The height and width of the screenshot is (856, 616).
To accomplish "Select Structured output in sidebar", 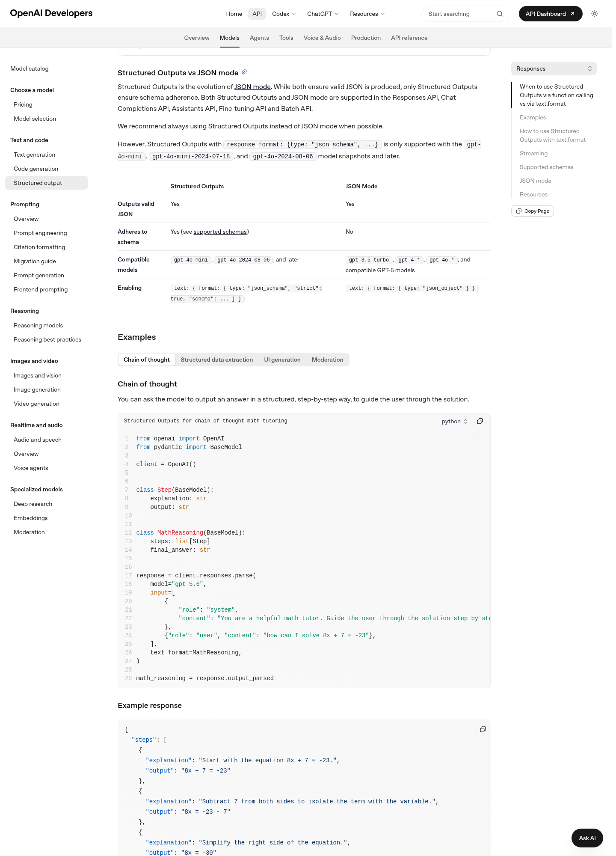I will (47, 183).
